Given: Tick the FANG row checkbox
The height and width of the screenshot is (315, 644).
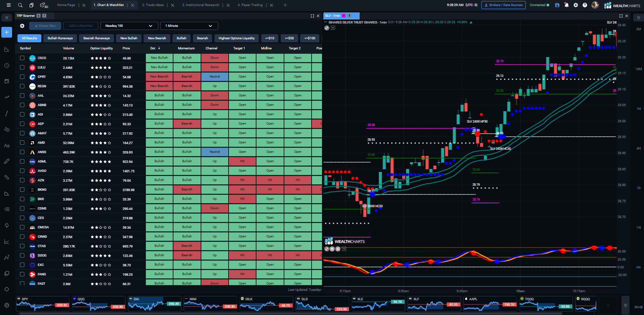Looking at the screenshot, I should point(22,274).
